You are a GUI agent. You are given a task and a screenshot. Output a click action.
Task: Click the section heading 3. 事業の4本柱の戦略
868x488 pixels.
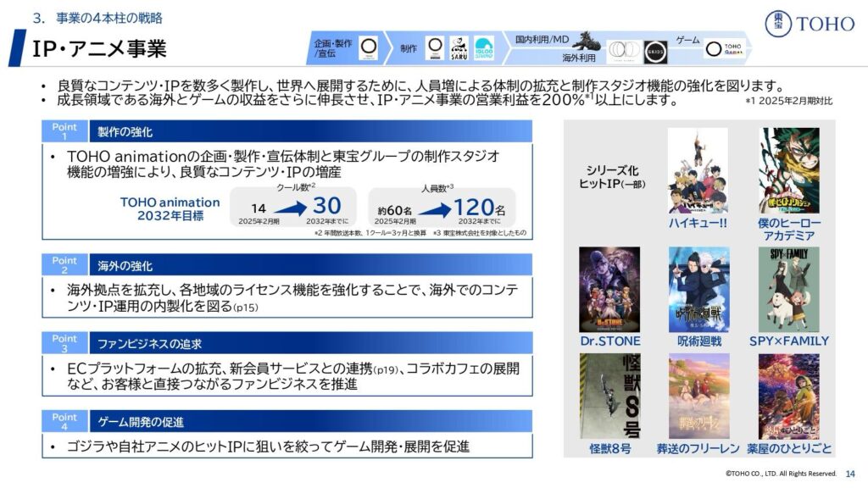[98, 18]
